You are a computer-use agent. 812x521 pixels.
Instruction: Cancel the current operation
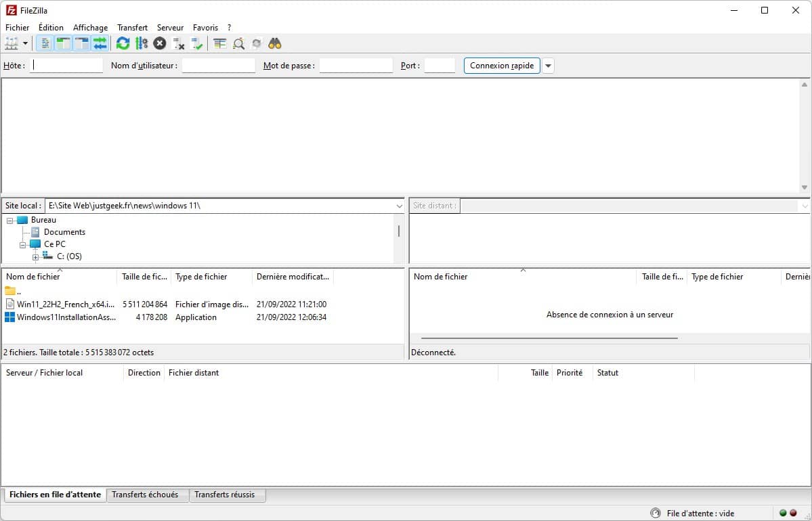pos(160,43)
